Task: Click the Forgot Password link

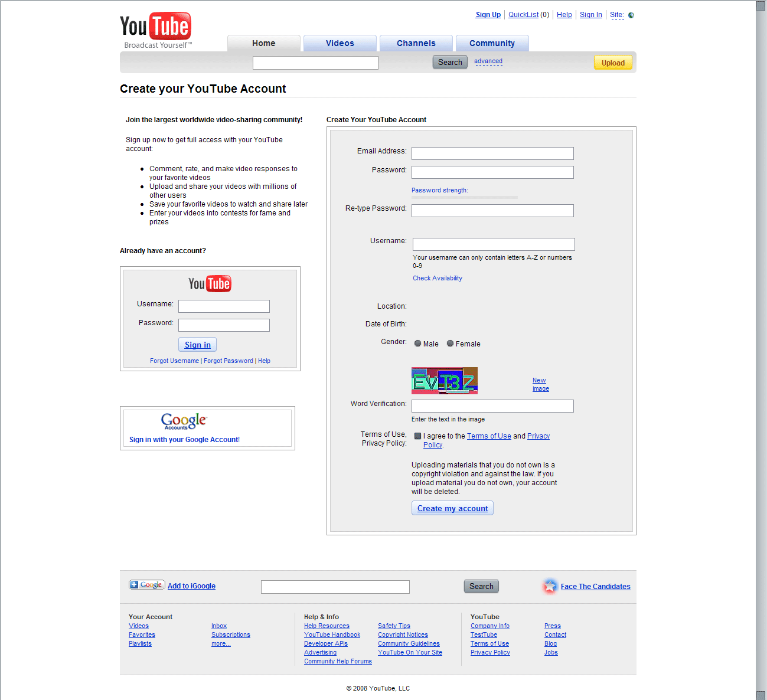Action: coord(229,361)
